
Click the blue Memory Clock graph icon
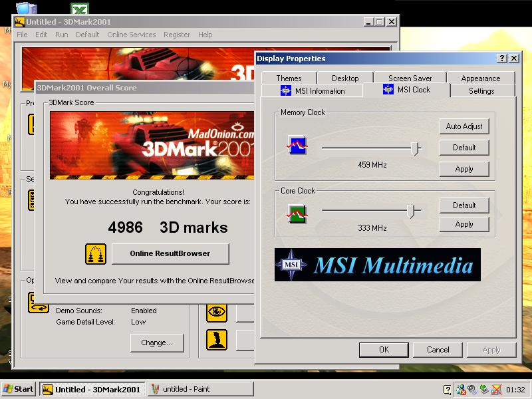pyautogui.click(x=297, y=145)
